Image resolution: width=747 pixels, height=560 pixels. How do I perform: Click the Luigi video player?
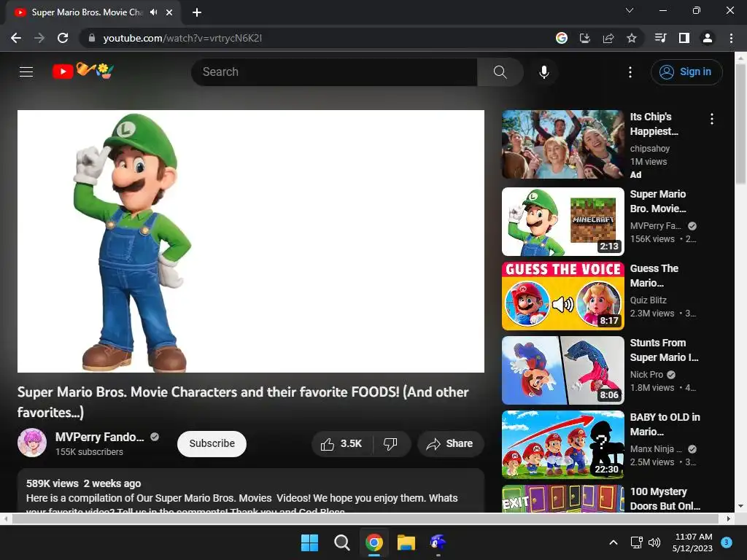coord(251,241)
